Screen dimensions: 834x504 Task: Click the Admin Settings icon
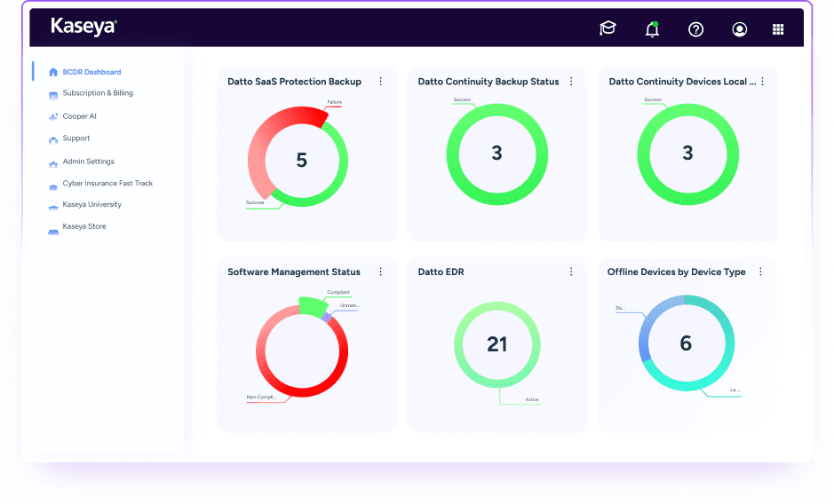point(53,164)
